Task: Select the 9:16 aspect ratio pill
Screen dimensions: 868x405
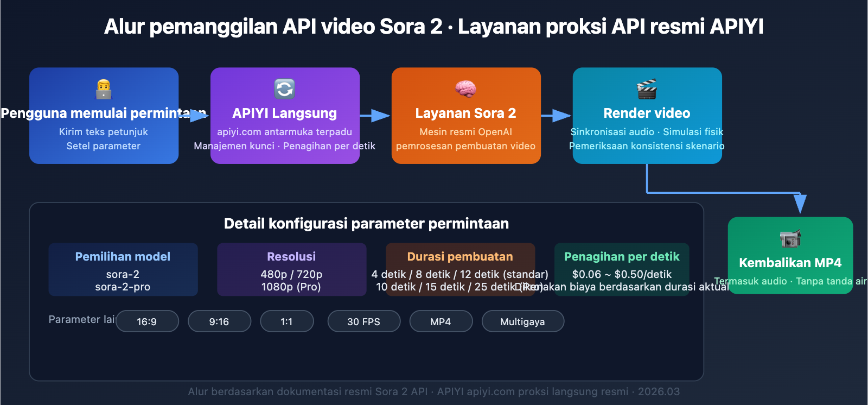Action: (x=219, y=321)
